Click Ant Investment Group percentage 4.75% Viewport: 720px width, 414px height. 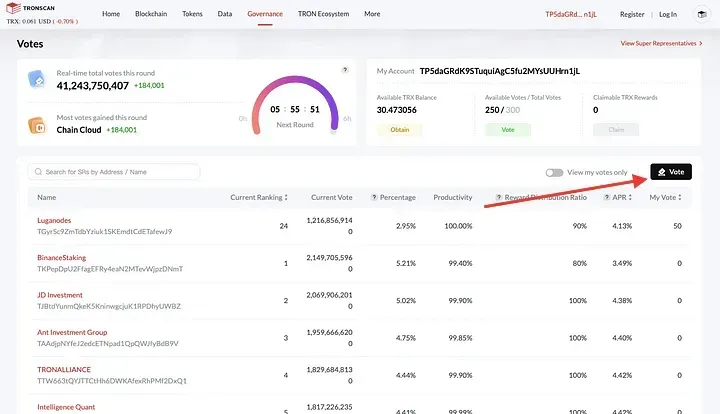406,338
